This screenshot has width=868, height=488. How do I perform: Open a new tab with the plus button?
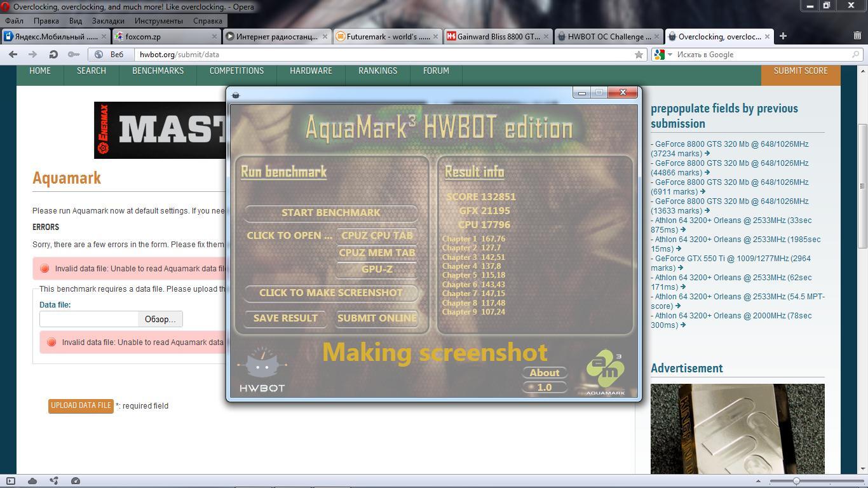coord(783,36)
